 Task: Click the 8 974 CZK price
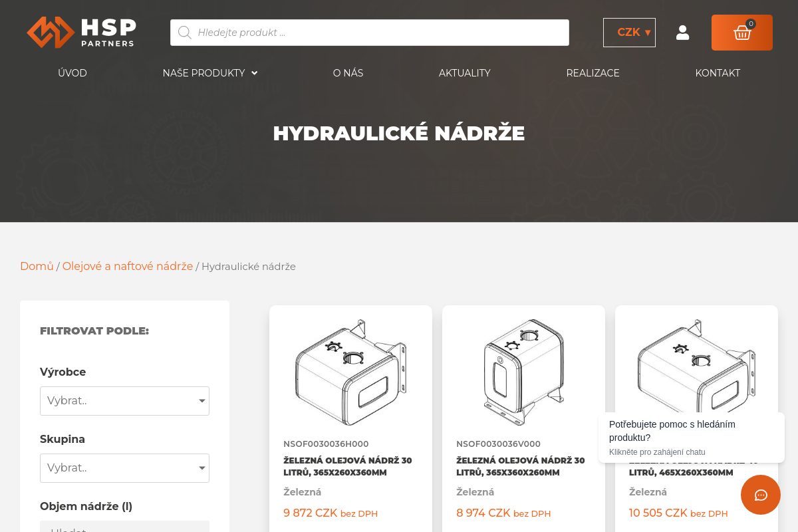point(483,513)
